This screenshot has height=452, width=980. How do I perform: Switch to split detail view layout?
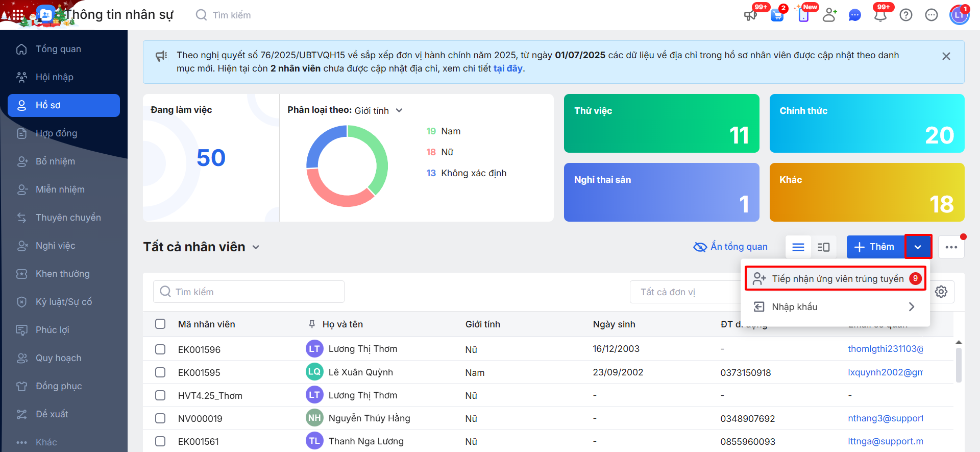coord(824,247)
